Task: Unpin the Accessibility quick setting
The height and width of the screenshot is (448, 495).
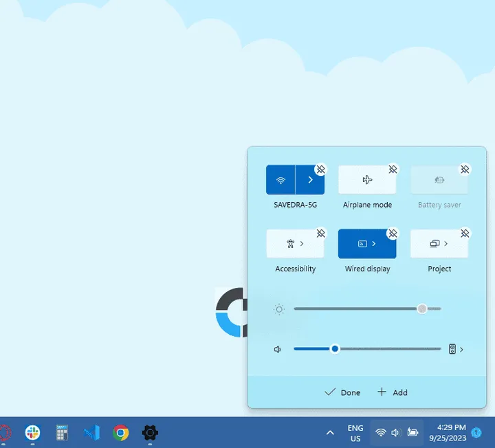Action: (320, 234)
